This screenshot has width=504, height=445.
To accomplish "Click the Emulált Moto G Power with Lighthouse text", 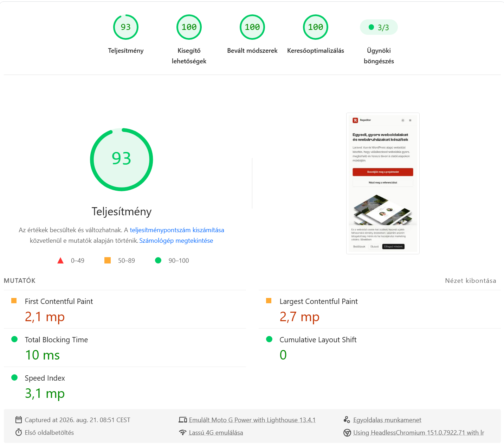I will coord(252,420).
